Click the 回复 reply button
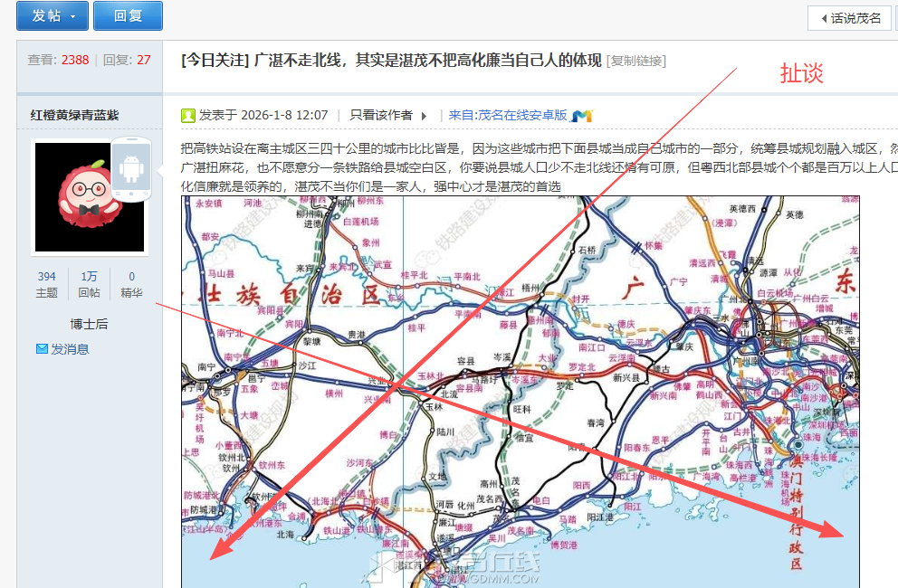Viewport: 898px width, 588px height. [x=128, y=16]
